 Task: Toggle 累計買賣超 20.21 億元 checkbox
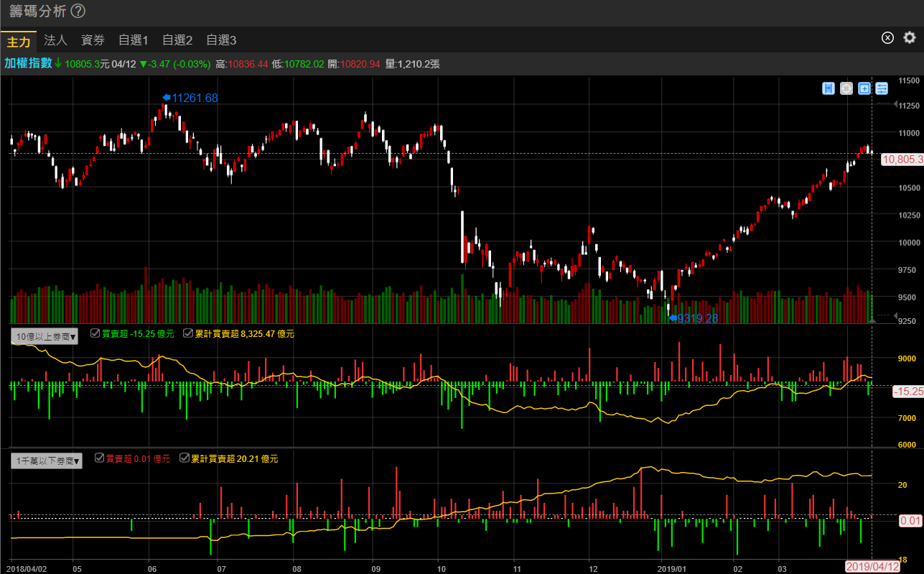tap(185, 458)
